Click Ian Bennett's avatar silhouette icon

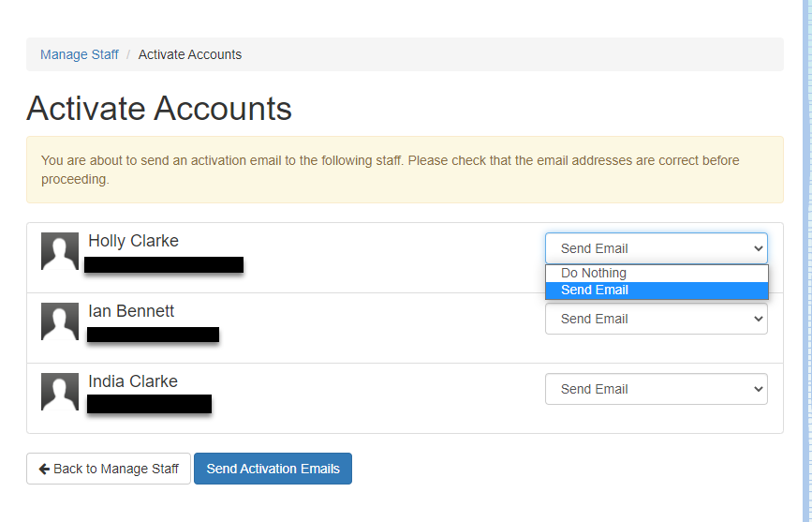(x=60, y=321)
